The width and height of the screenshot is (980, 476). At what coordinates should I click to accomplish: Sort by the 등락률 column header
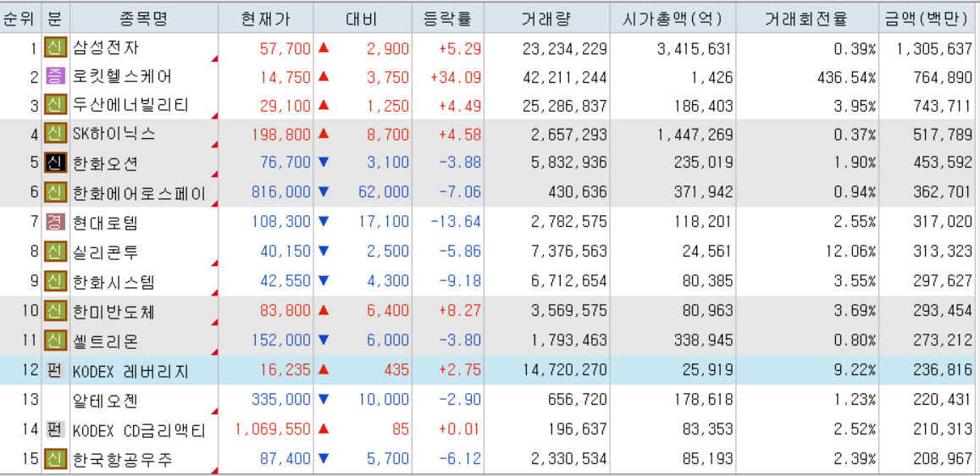tap(447, 18)
